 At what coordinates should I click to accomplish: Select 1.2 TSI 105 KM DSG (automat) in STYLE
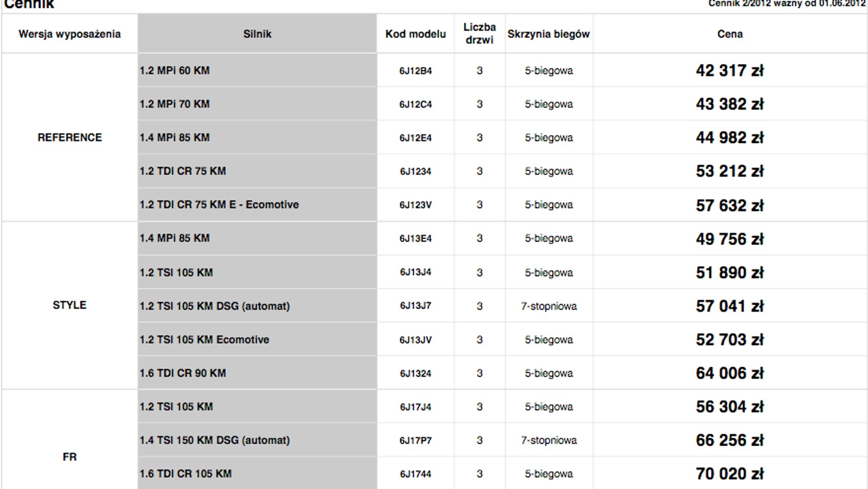(215, 306)
